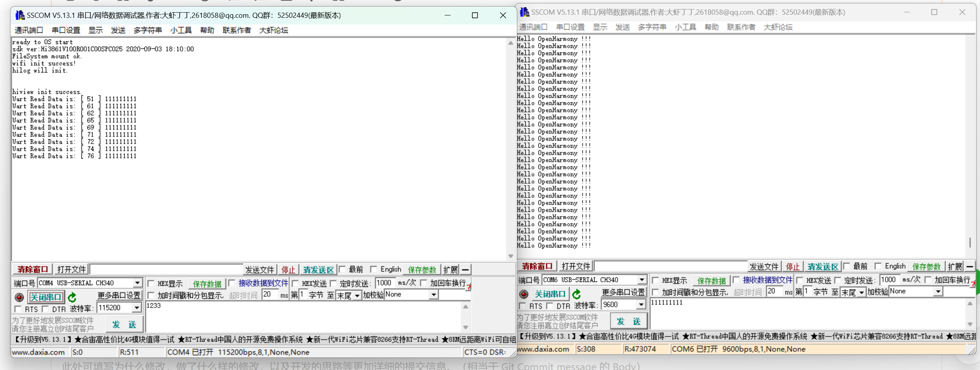Click the red record indicator in left SSCOM window
The width and height of the screenshot is (980, 370).
[19, 297]
